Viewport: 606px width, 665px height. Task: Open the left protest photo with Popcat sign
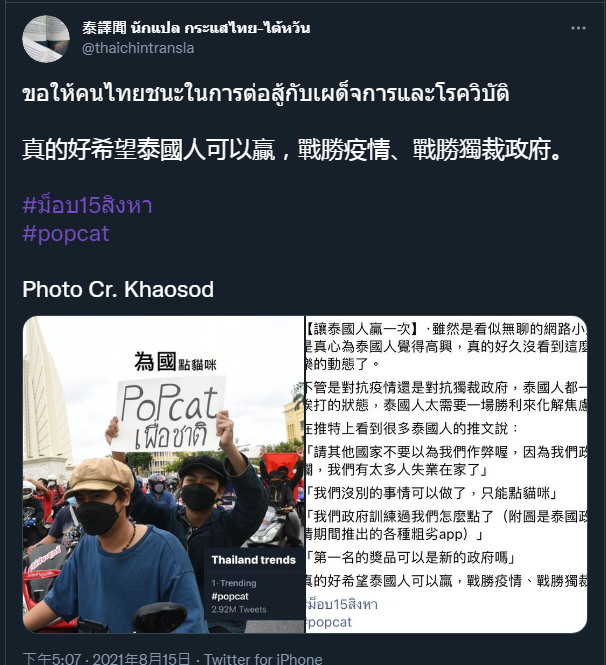pyautogui.click(x=164, y=474)
